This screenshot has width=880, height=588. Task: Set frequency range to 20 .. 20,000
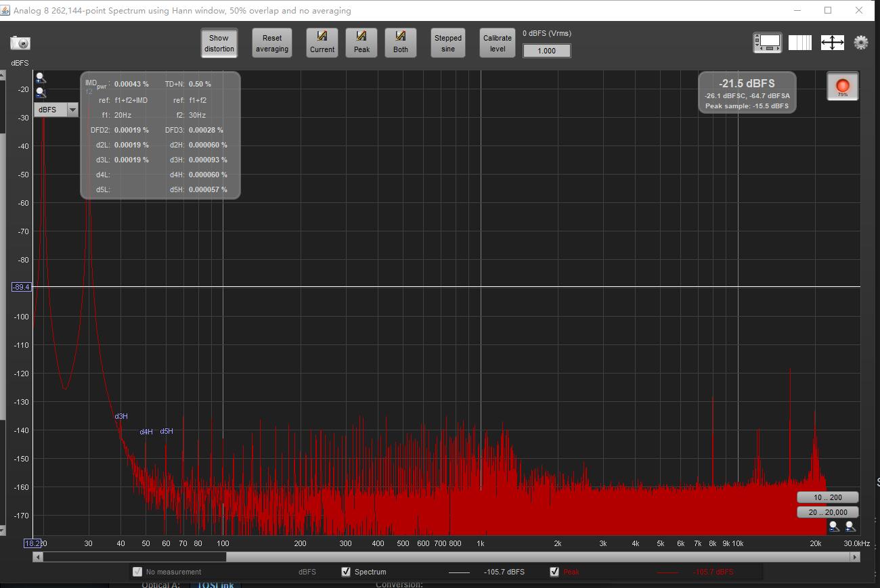(x=828, y=512)
